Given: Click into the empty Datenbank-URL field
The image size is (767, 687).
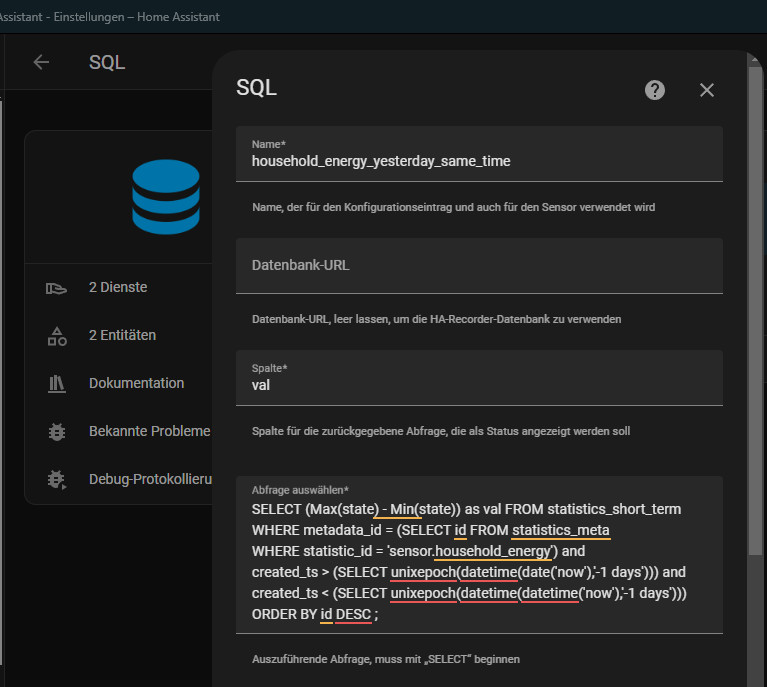Looking at the screenshot, I should coord(479,266).
